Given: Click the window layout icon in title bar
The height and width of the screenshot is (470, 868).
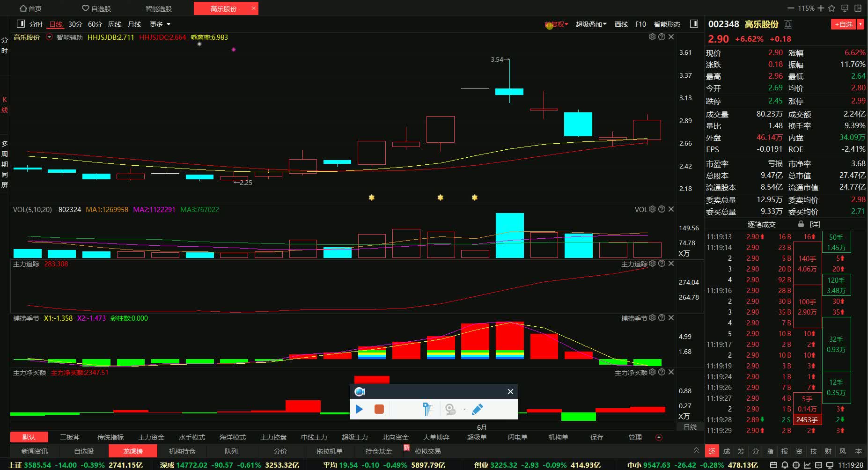Looking at the screenshot, I should click(x=858, y=8).
